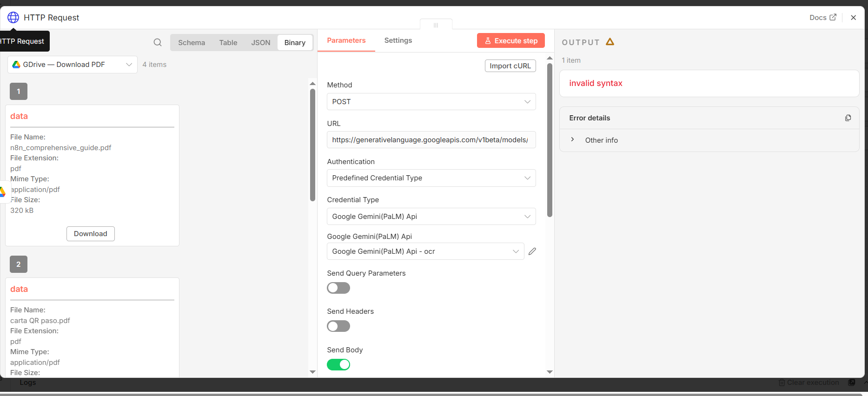Screen dimensions: 868x396
Task: Click the 'invalid syntax' error message
Action: click(x=596, y=83)
